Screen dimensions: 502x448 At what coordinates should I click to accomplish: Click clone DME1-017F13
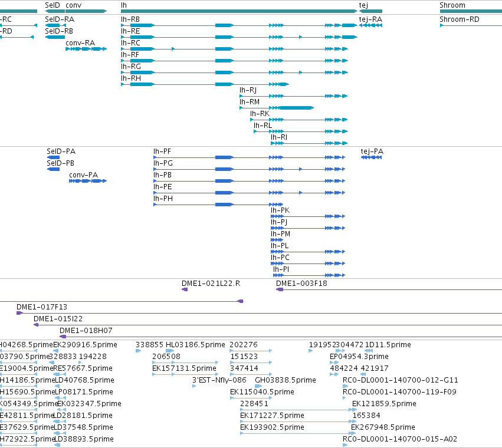[x=260, y=313]
